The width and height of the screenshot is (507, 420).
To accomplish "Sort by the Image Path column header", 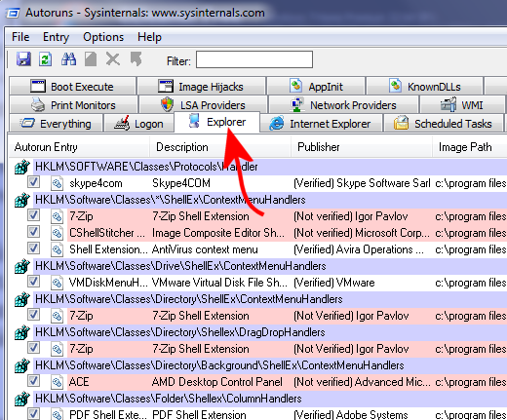I will (470, 147).
